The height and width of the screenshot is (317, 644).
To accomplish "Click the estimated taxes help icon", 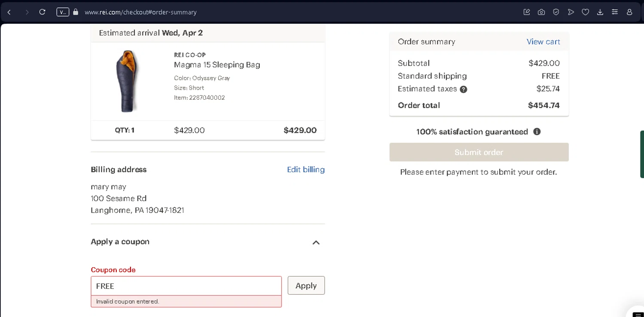I will [463, 89].
